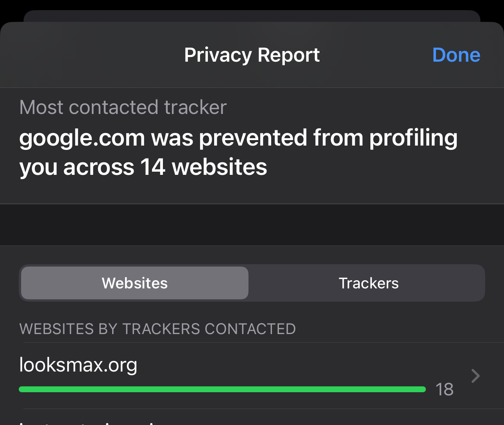The height and width of the screenshot is (425, 504).
Task: Tap Done to close Privacy Report
Action: pos(456,55)
